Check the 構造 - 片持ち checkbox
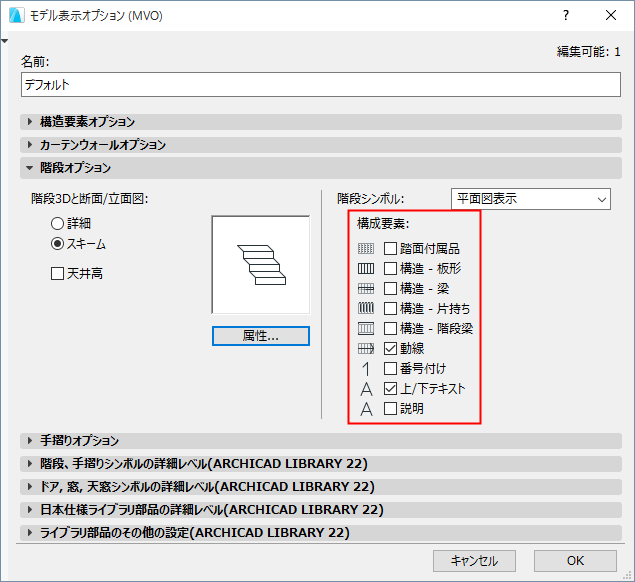This screenshot has width=635, height=582. tap(390, 308)
